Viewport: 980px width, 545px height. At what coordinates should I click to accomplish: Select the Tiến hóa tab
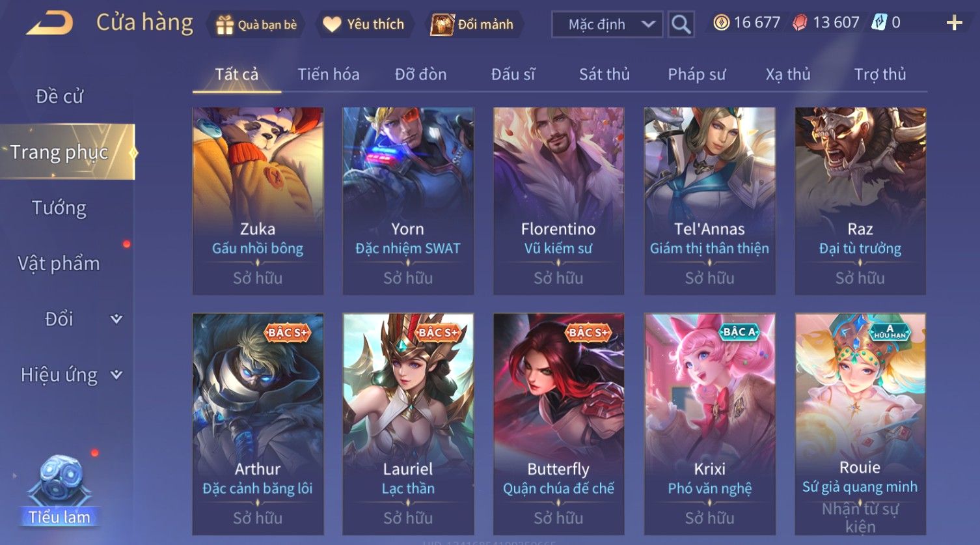(328, 74)
